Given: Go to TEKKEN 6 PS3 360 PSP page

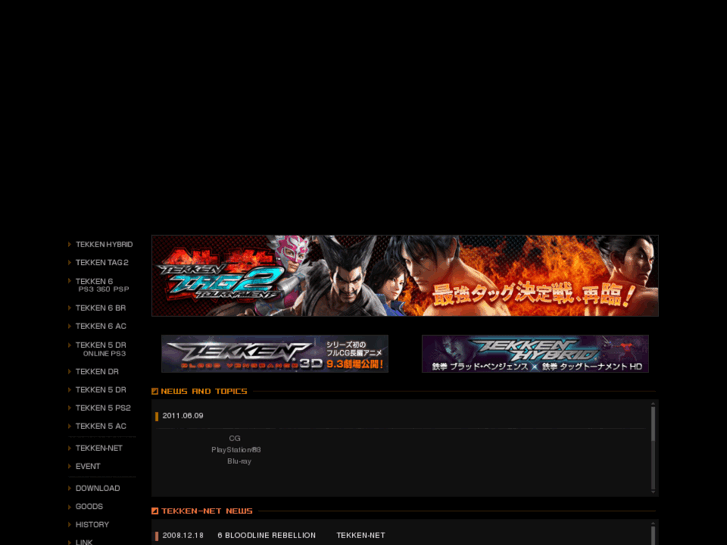Looking at the screenshot, I should 102,285.
